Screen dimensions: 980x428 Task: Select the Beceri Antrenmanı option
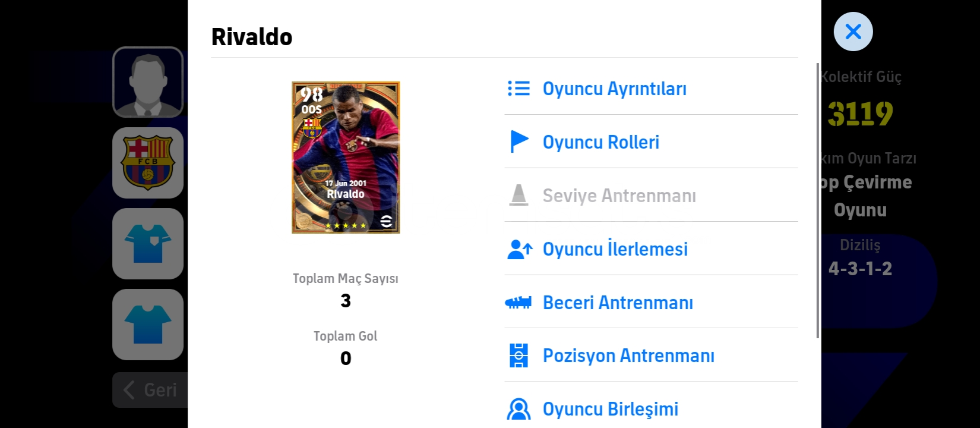point(651,303)
